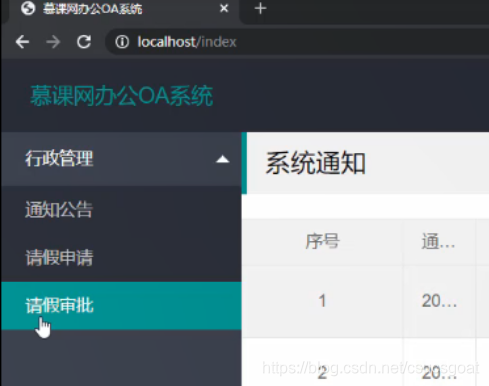Open 请假审批 in the sidebar

tap(121, 306)
